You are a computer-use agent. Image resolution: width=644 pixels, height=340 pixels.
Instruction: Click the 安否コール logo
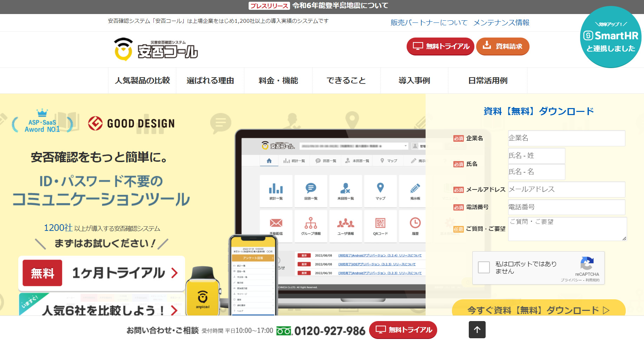click(156, 49)
